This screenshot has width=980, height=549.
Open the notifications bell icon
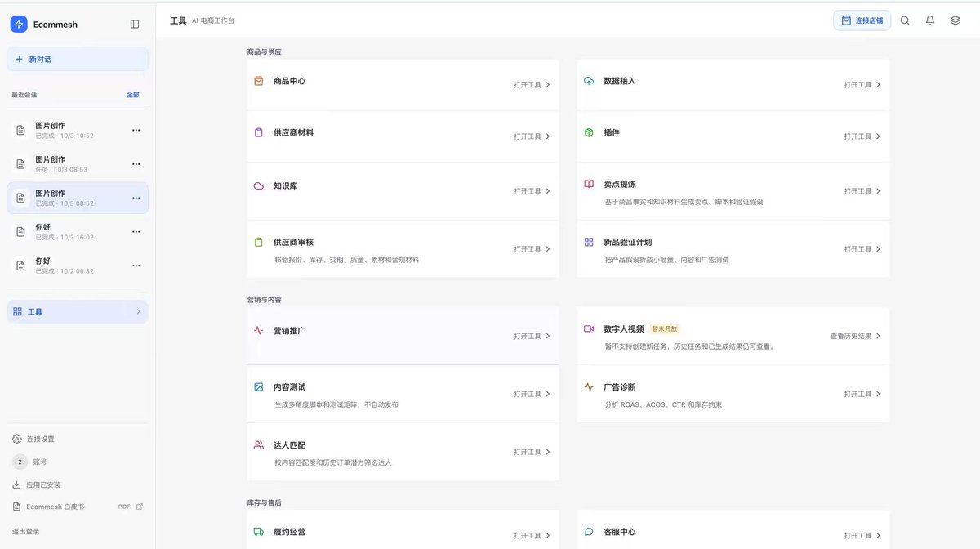coord(930,20)
